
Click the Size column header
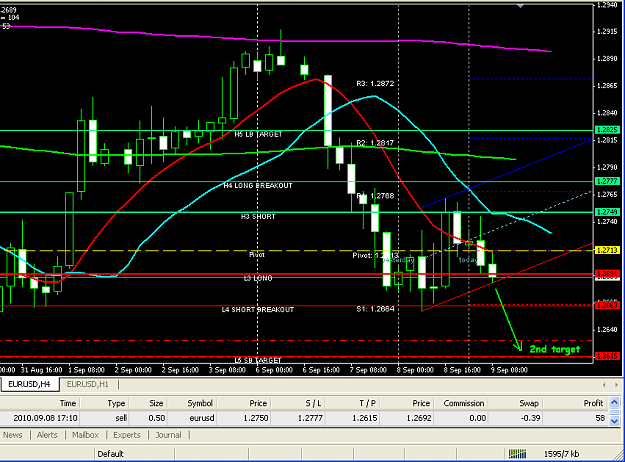(148, 403)
